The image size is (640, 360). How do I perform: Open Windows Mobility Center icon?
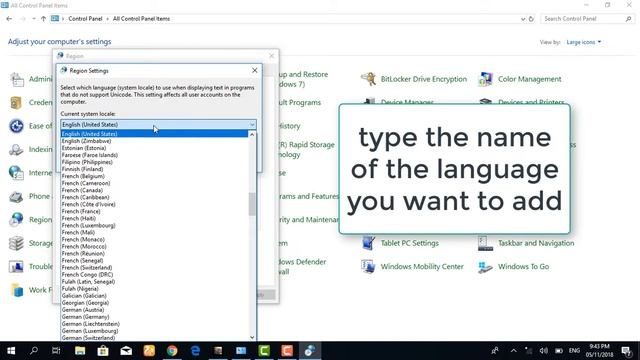tap(368, 266)
